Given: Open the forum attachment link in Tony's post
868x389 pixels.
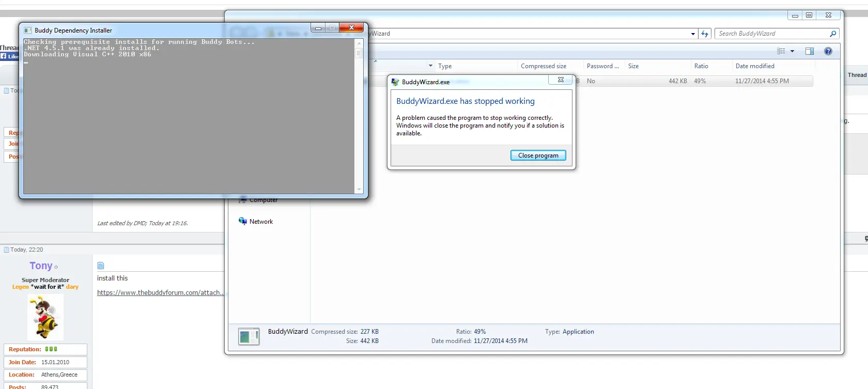Looking at the screenshot, I should 160,292.
